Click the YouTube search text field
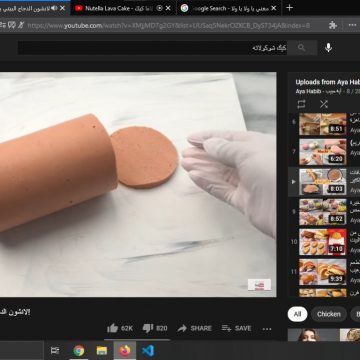360x360 pixels. point(152,48)
